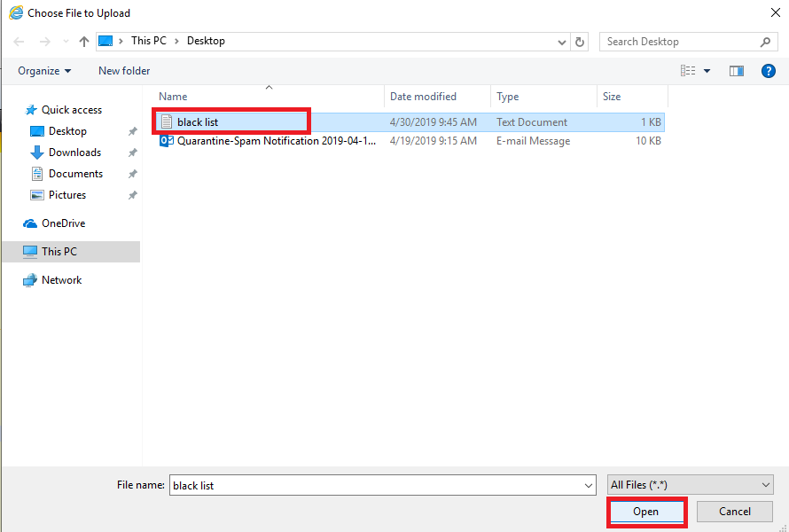
Task: Sort files by the Name column header
Action: point(174,97)
